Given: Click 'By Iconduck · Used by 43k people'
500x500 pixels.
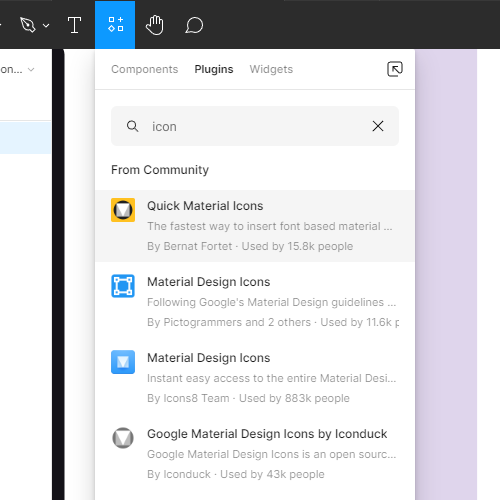Looking at the screenshot, I should 236,474.
